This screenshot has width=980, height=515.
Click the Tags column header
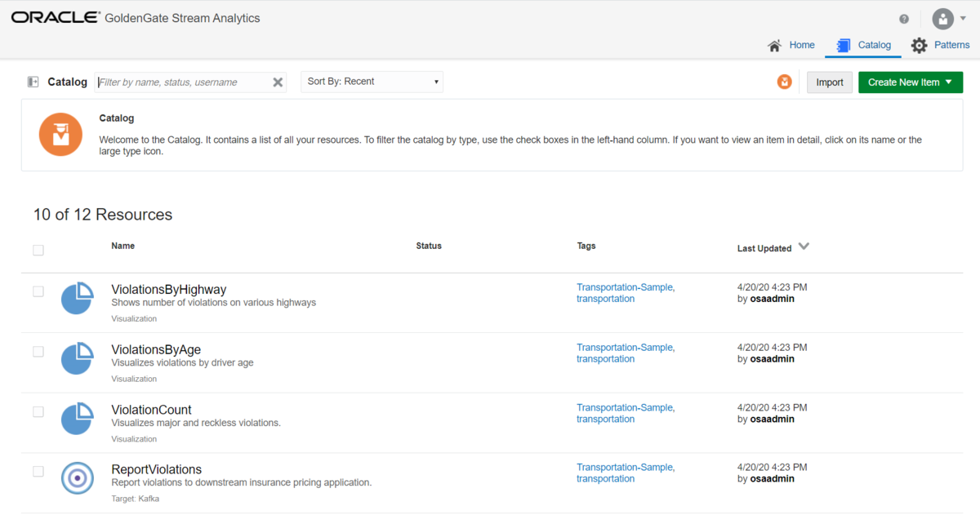click(x=586, y=246)
